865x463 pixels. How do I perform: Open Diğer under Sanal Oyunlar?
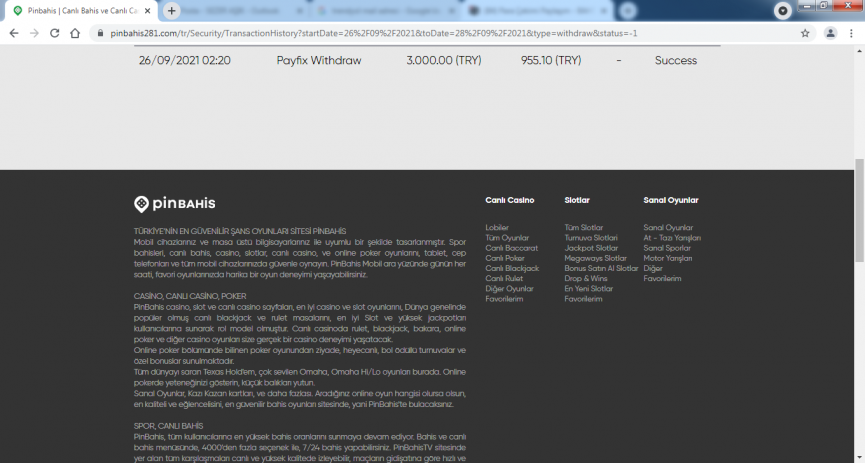[x=653, y=268]
